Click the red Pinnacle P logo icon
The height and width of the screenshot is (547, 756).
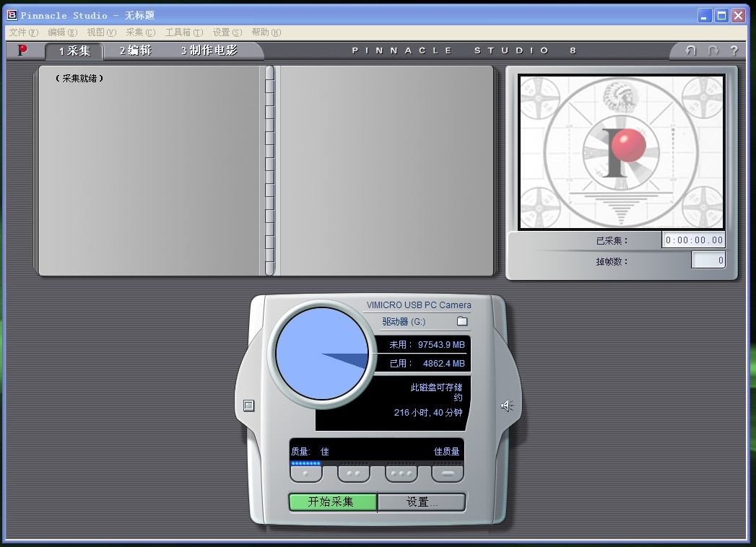22,51
